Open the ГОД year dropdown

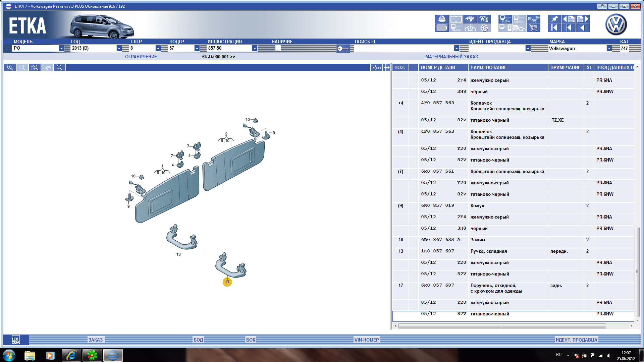(x=119, y=48)
